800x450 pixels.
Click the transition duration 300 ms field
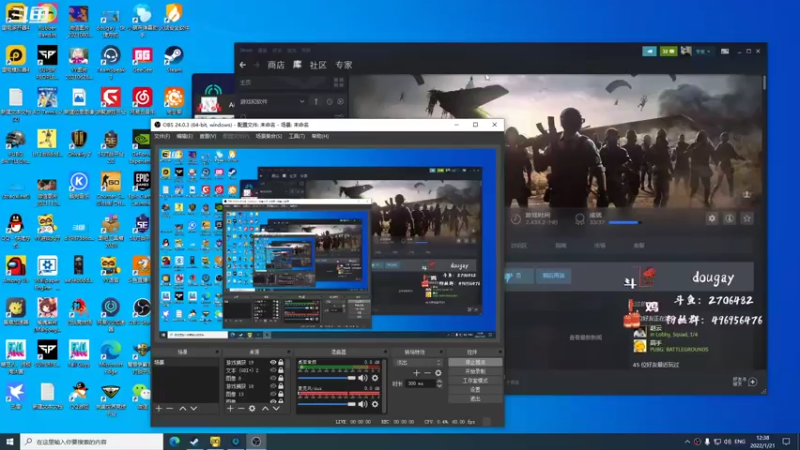420,383
